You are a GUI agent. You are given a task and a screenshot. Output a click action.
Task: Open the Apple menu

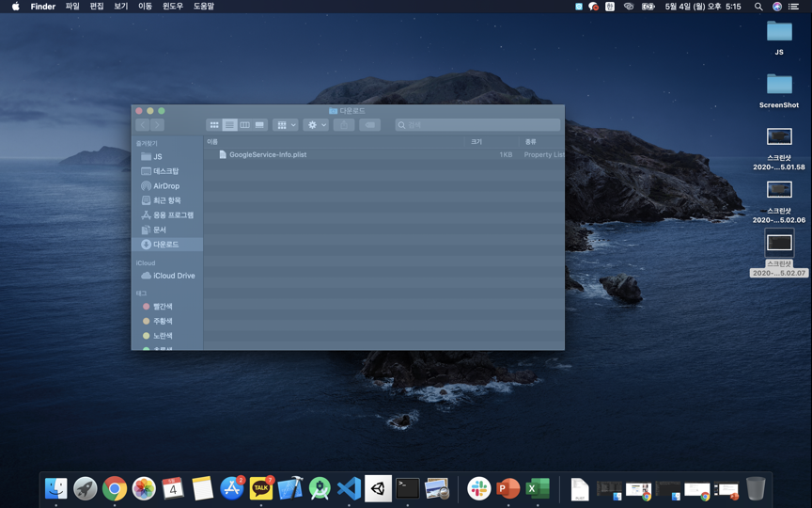(x=16, y=7)
